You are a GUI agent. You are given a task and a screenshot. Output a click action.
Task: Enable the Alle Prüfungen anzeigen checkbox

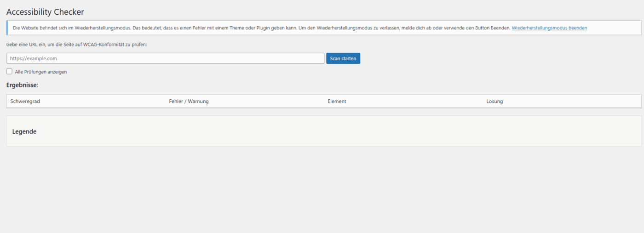[9, 72]
